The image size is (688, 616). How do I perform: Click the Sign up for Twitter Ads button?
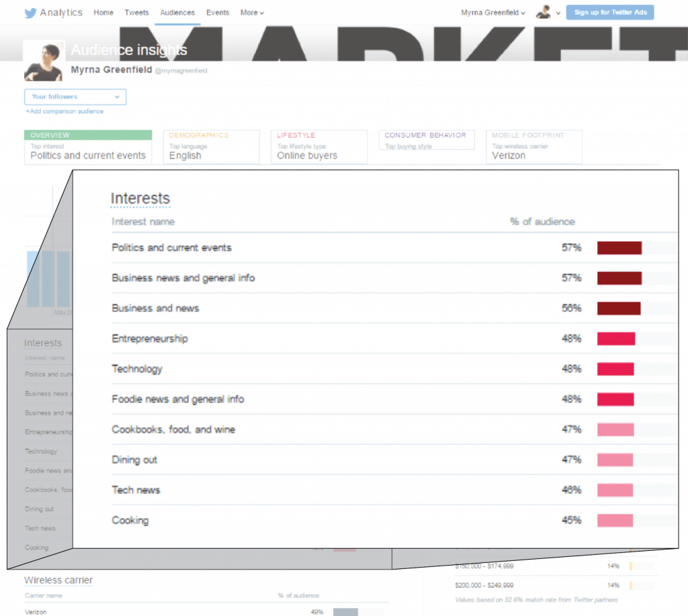point(609,12)
